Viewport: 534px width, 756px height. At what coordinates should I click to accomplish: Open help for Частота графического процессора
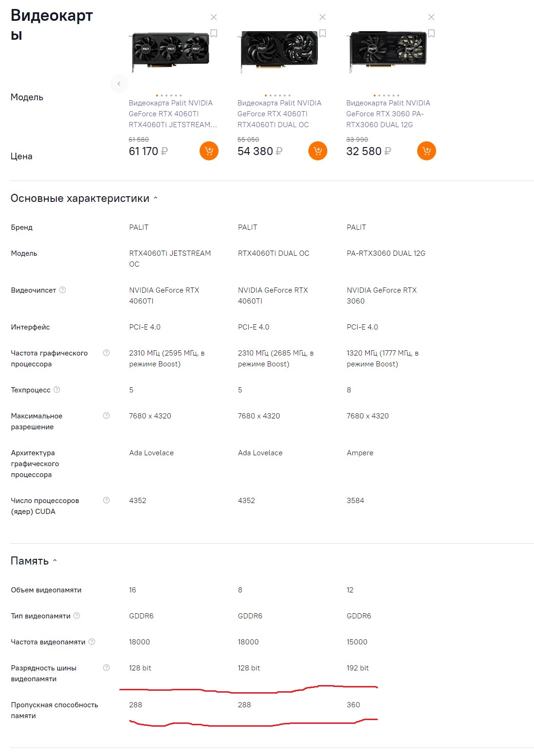[x=106, y=353]
